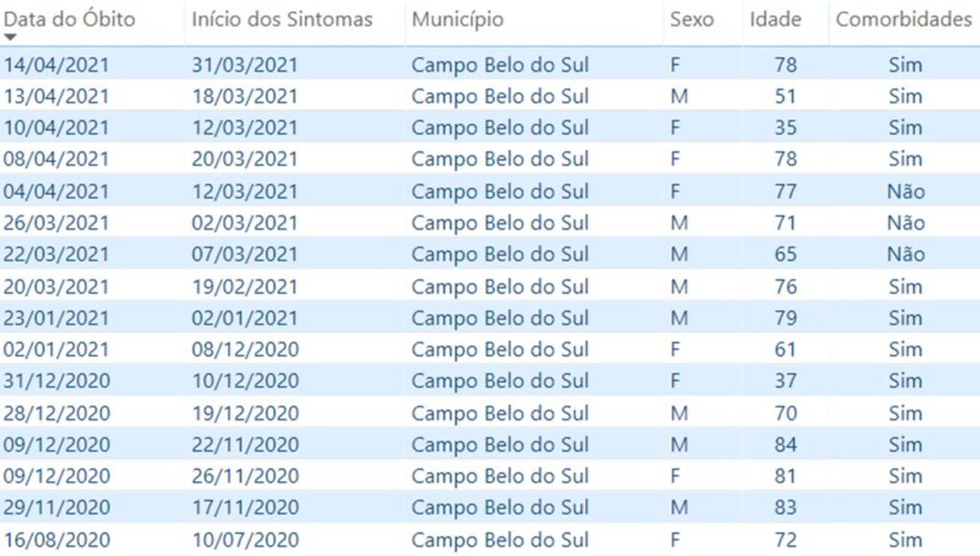Click the age 51 cell

point(785,97)
